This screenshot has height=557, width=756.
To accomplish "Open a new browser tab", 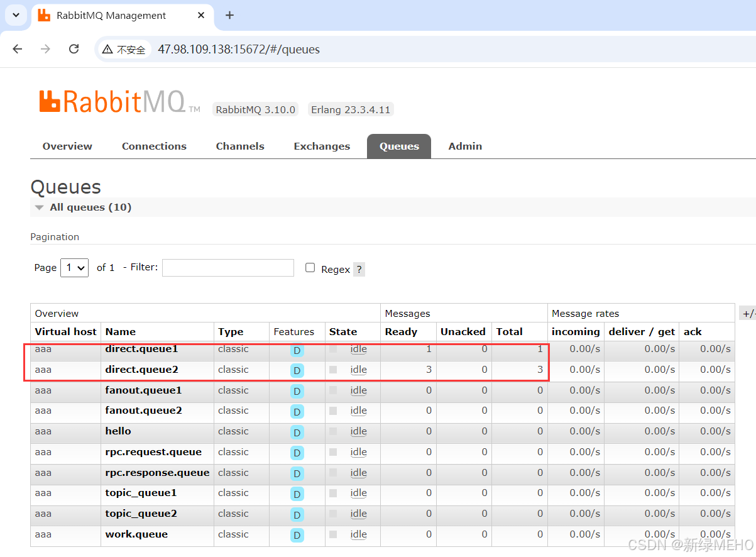I will (229, 15).
